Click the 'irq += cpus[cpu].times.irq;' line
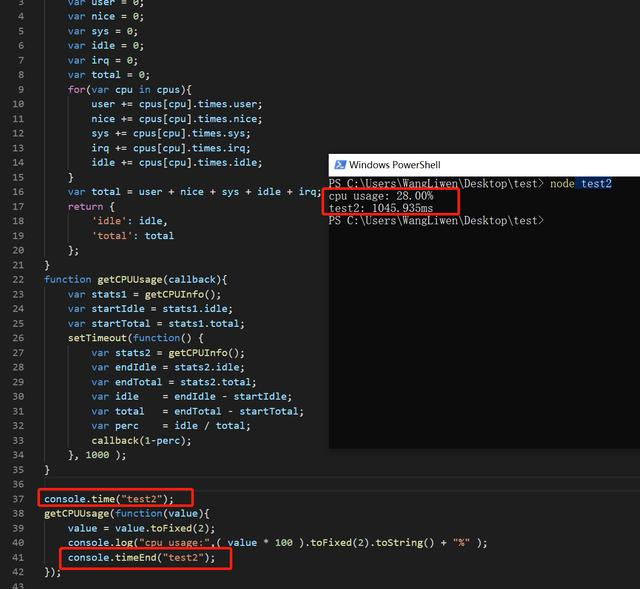Screen dimensions: 640x589 pyautogui.click(x=171, y=148)
